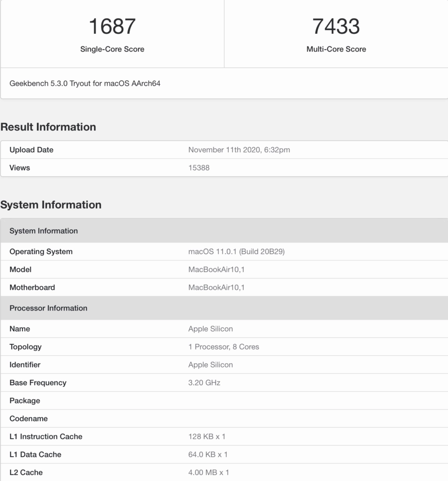Viewport: 448px width, 481px height.
Task: Click the 128 KB x 1 value
Action: pyautogui.click(x=207, y=436)
